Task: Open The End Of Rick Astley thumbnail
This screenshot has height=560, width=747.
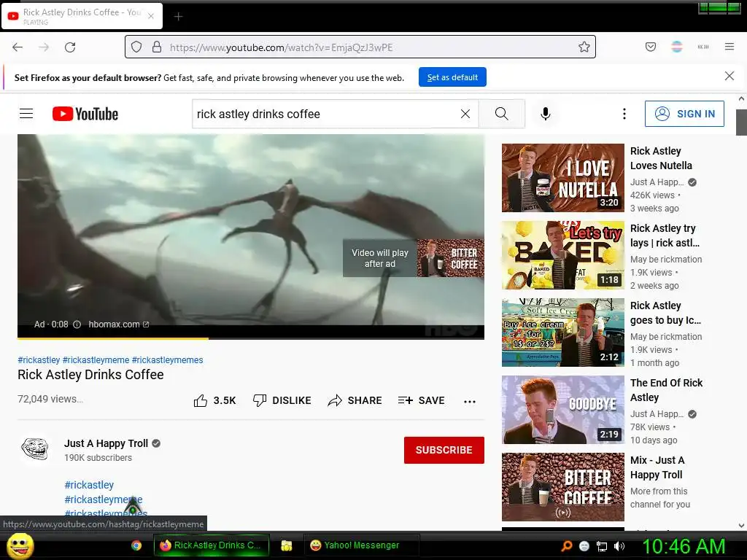Action: pos(563,410)
